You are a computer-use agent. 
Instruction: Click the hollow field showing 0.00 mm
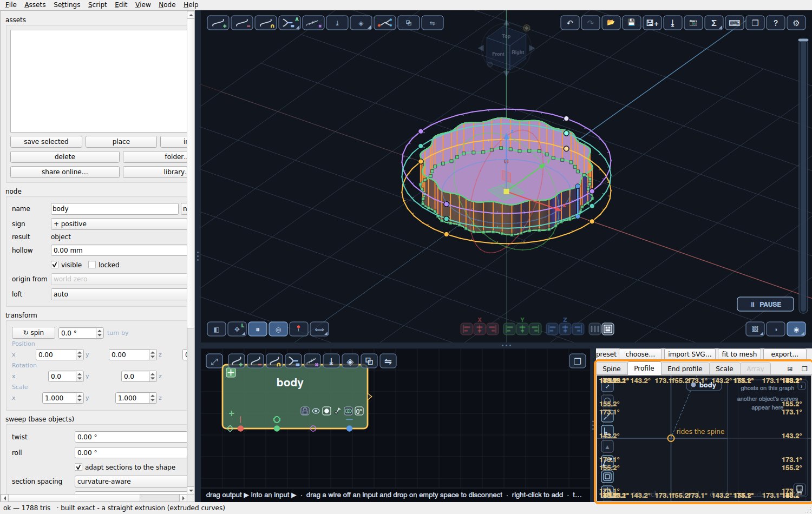pos(119,250)
